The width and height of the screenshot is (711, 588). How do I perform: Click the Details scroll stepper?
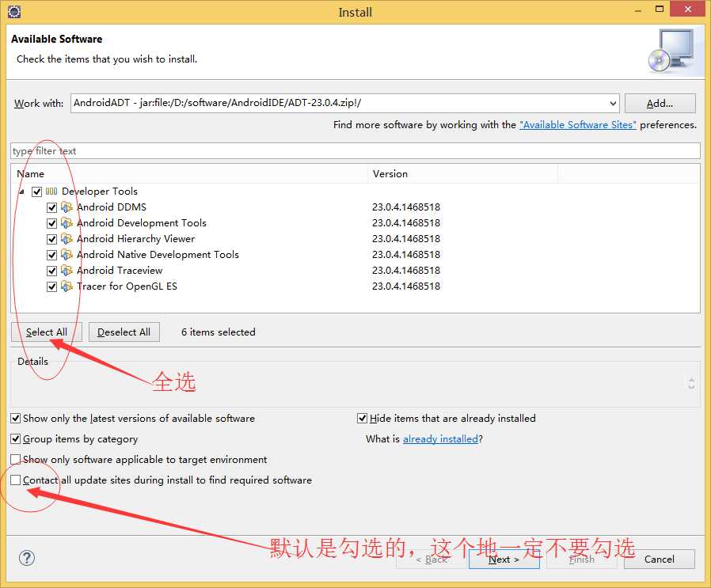point(691,384)
